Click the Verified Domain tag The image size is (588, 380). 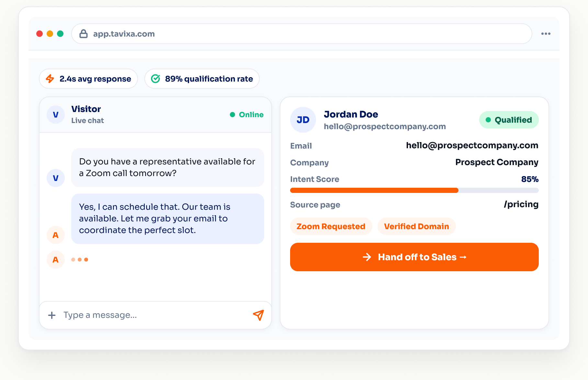pos(417,226)
